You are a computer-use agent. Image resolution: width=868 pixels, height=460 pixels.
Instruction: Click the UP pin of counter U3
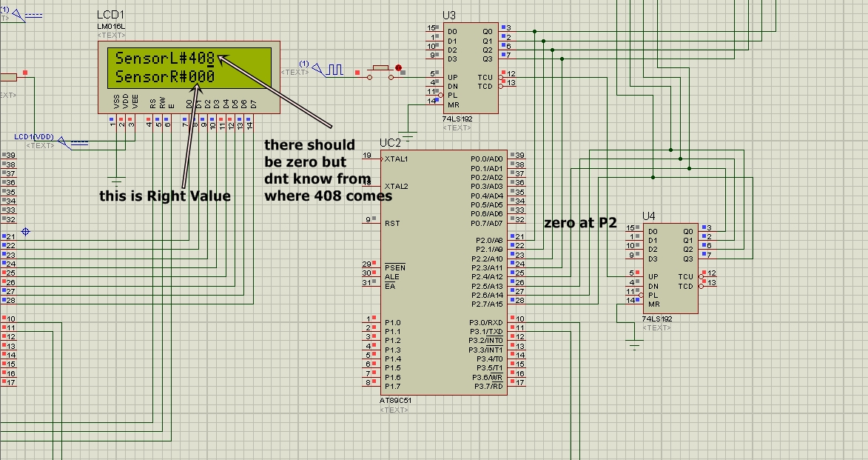(452, 78)
